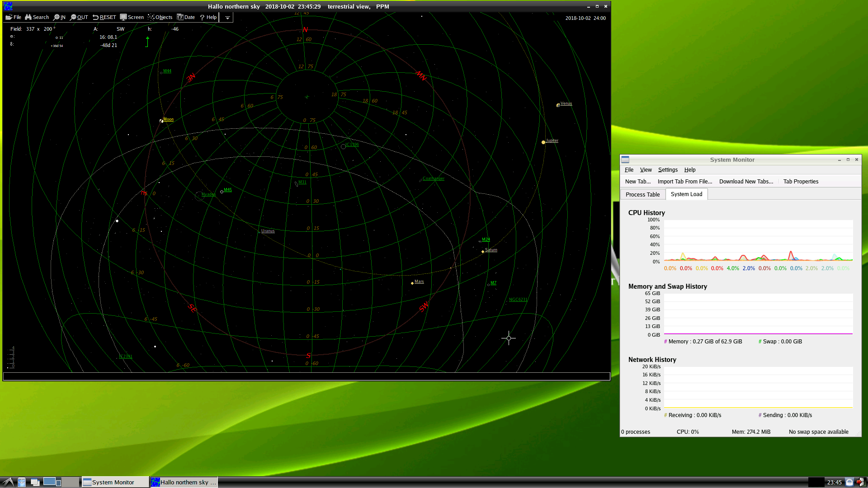Click New Tab... in System Monitor

[x=638, y=182]
